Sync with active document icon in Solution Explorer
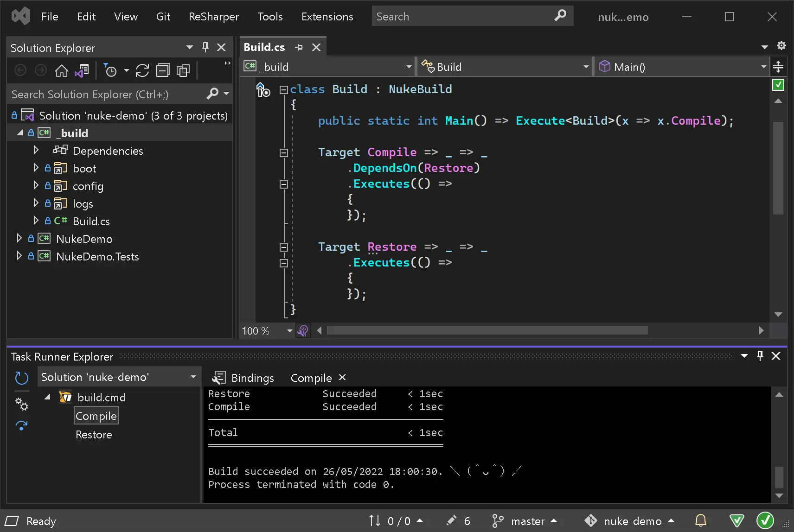 click(142, 70)
